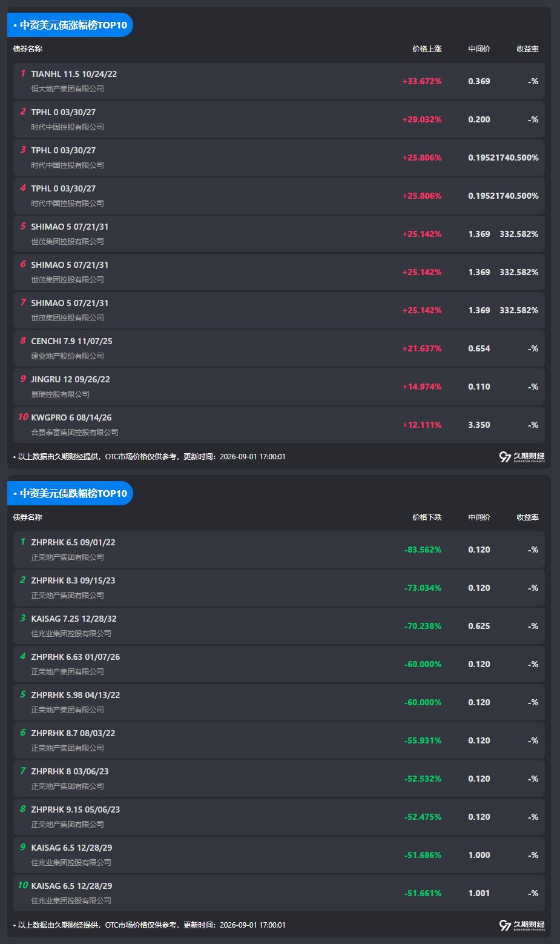Open the rank 4 TPHL 0 03/30/27 bond

click(x=63, y=188)
